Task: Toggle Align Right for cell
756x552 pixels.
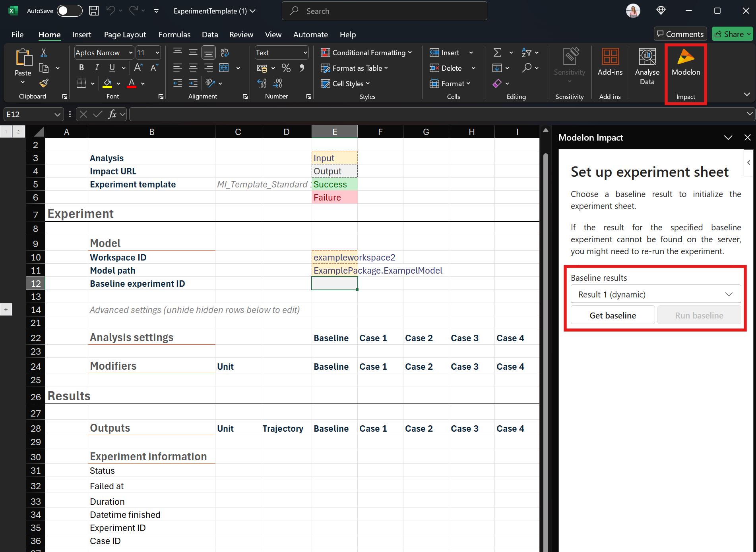Action: (x=209, y=68)
